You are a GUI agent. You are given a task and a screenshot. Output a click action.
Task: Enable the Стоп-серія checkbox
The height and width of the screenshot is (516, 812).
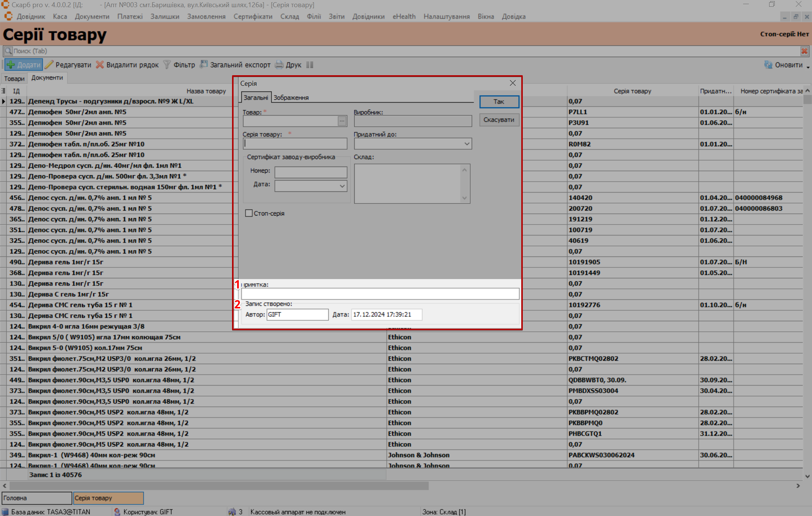249,213
